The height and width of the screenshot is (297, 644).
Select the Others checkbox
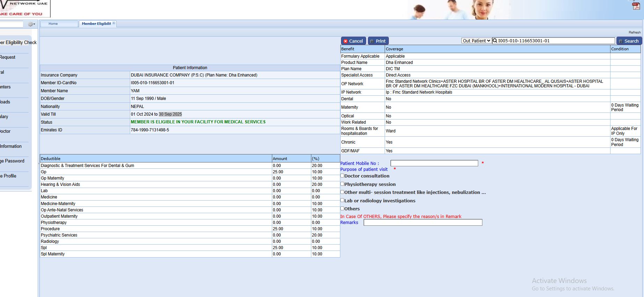(x=342, y=208)
